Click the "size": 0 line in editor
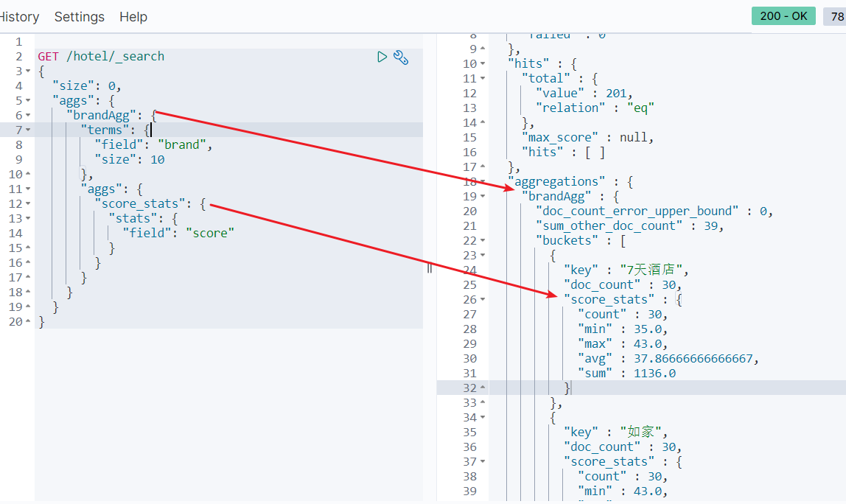This screenshot has width=846, height=504. coord(86,85)
